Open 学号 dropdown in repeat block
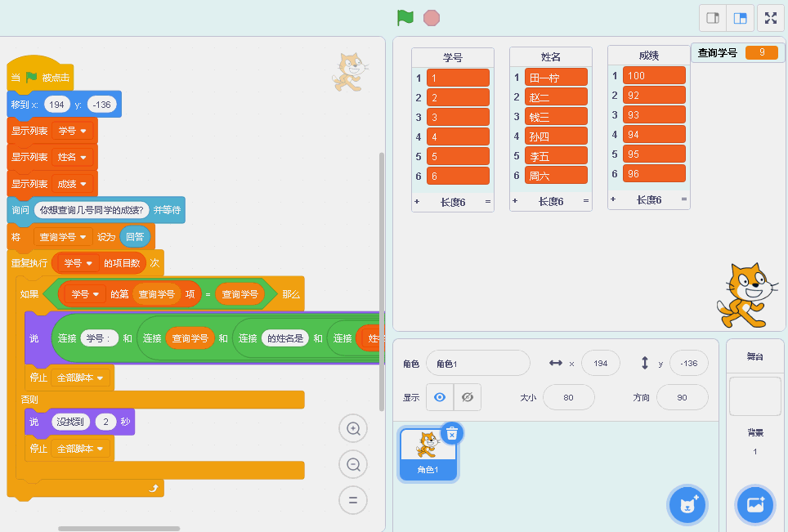Screen dimensions: 788x532 (78, 263)
